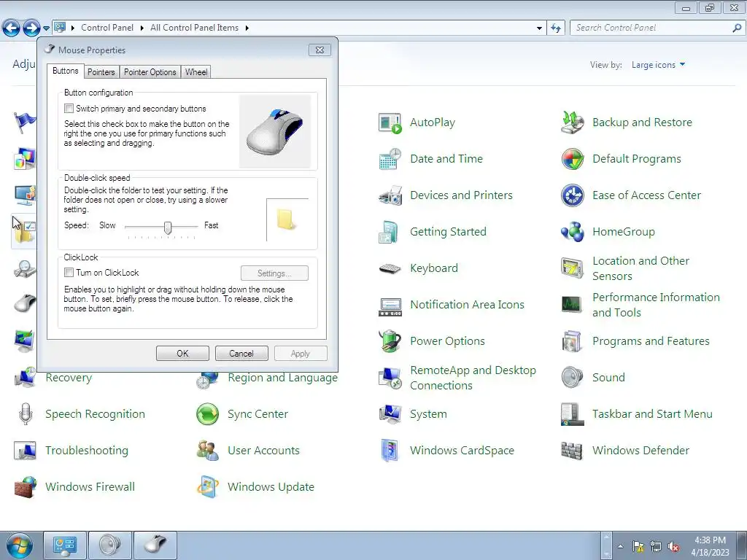Open the Windows Start menu orb
Image resolution: width=747 pixels, height=560 pixels.
20,545
